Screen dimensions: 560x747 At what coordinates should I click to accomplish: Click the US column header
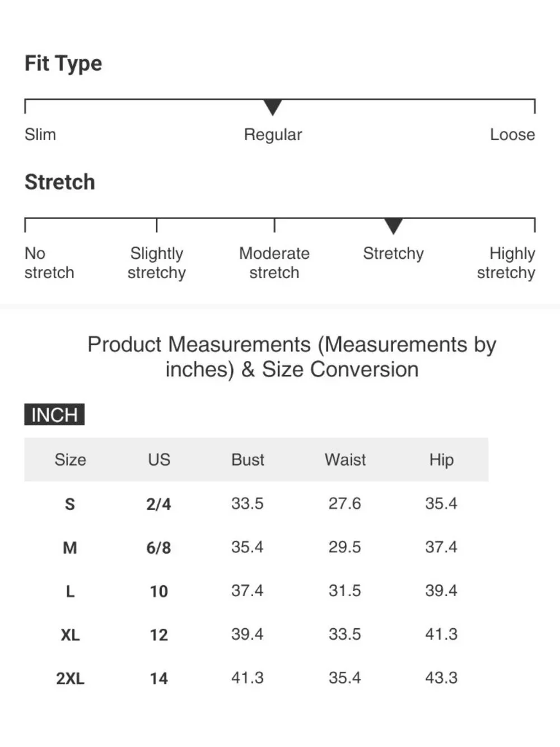[x=159, y=460]
